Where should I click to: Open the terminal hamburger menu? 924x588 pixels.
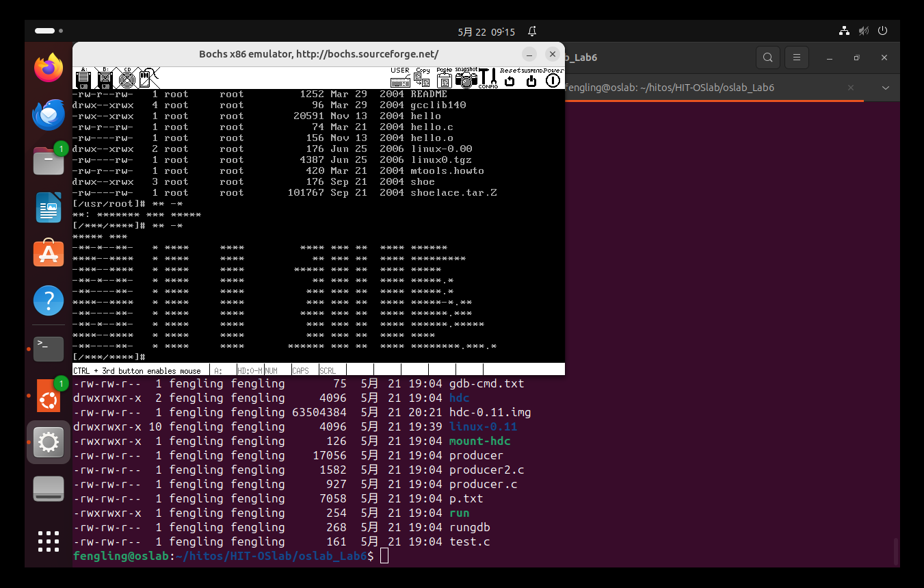(x=796, y=57)
